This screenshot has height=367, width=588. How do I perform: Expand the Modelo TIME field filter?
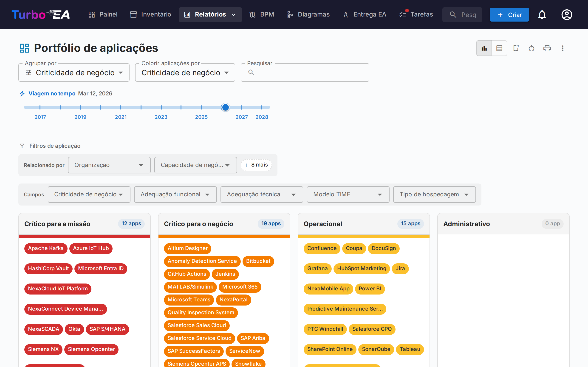click(x=348, y=195)
